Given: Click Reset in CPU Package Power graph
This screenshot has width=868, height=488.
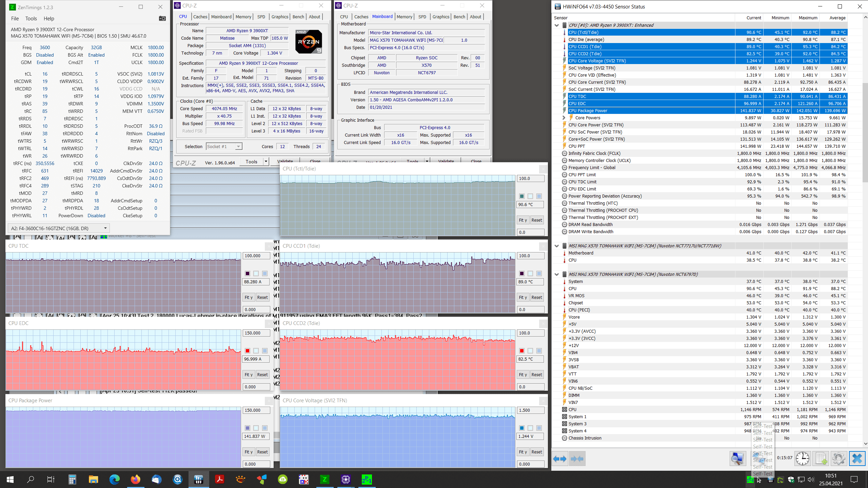Looking at the screenshot, I should click(x=262, y=452).
